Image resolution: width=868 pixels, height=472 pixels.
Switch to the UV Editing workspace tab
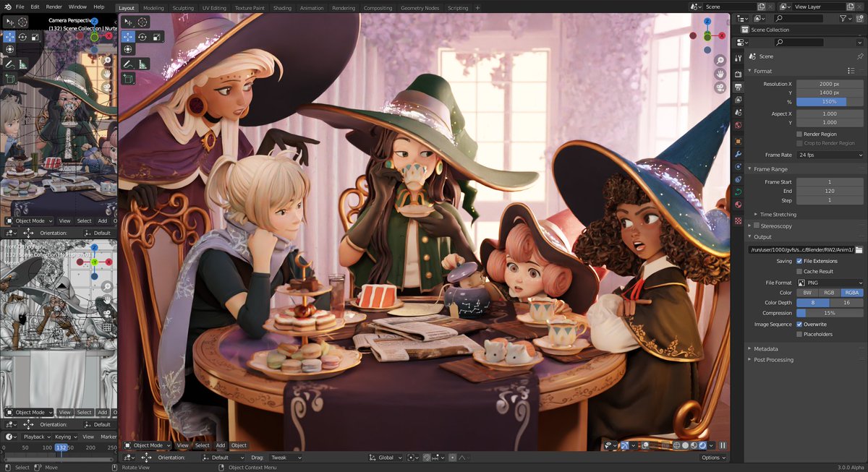point(214,8)
